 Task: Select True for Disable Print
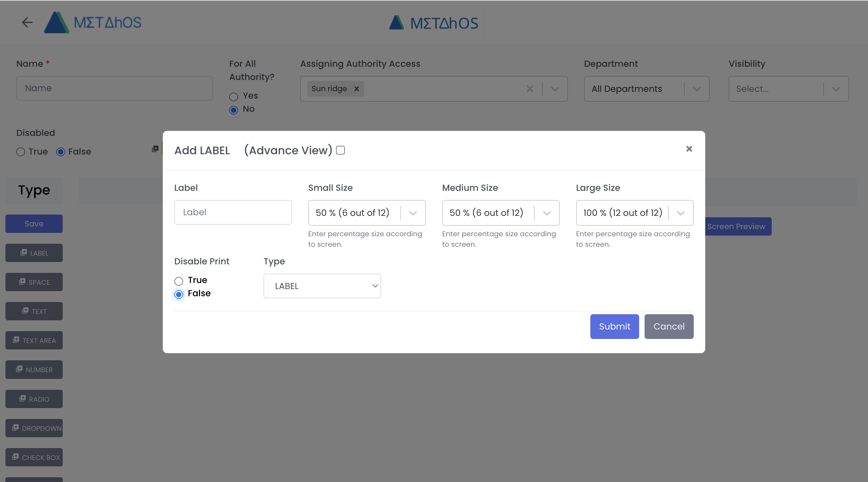point(179,281)
